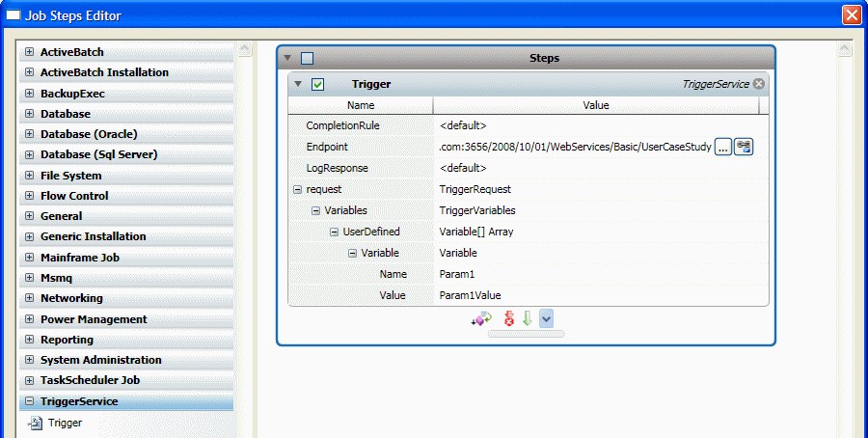Expand the Networking category

click(x=29, y=298)
